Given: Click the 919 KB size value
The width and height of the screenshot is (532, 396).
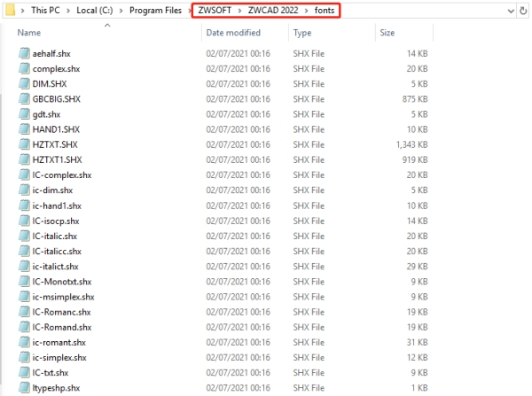Looking at the screenshot, I should coord(415,159).
